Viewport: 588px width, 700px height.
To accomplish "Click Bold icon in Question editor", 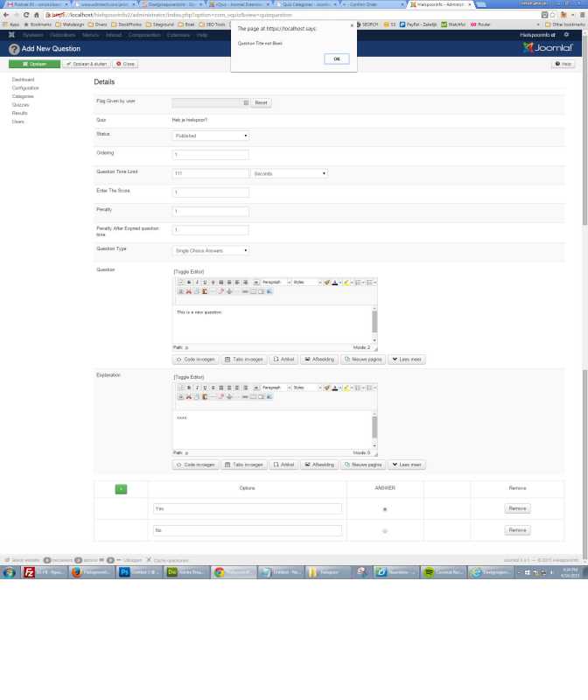I will [x=188, y=282].
